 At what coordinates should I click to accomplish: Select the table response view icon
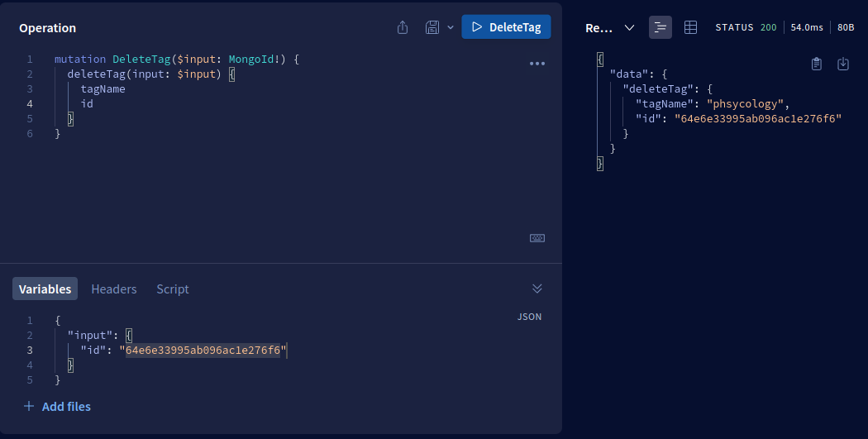click(690, 27)
